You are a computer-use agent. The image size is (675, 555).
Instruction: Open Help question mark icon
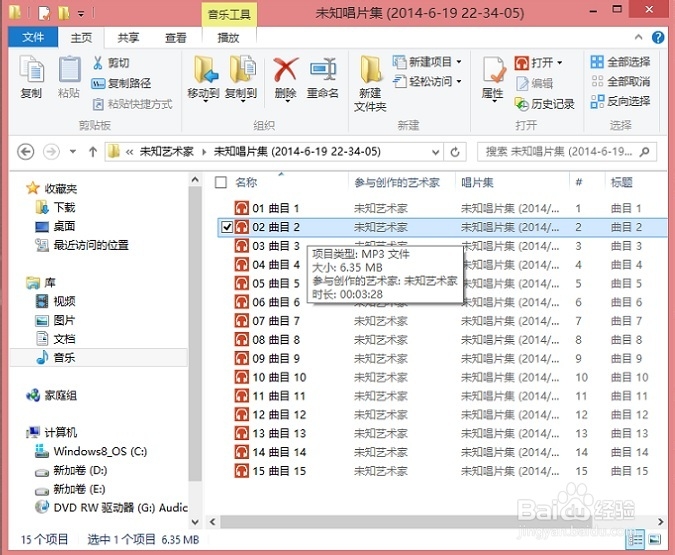click(x=657, y=38)
